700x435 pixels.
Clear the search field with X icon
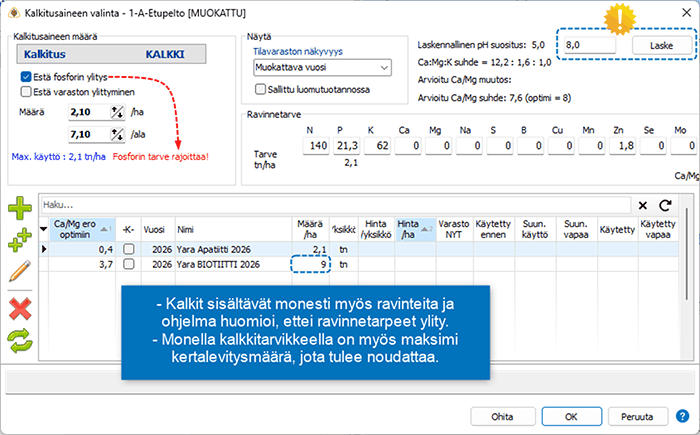[x=642, y=204]
